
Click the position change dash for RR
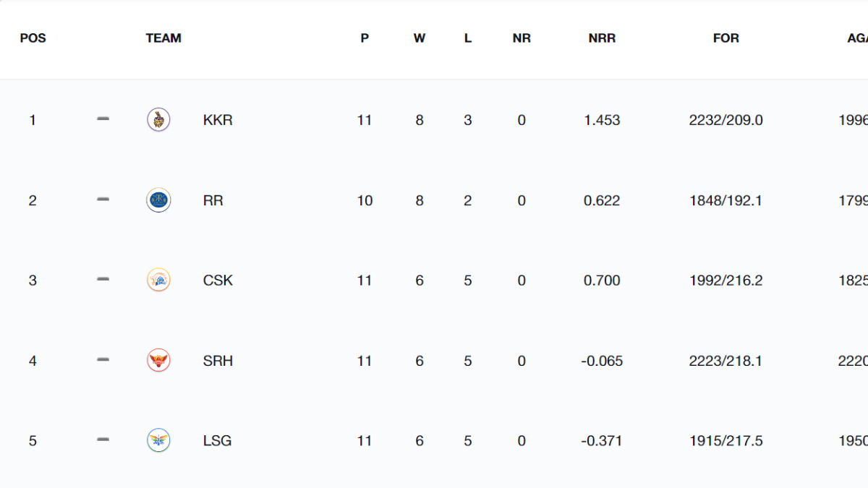tap(103, 200)
